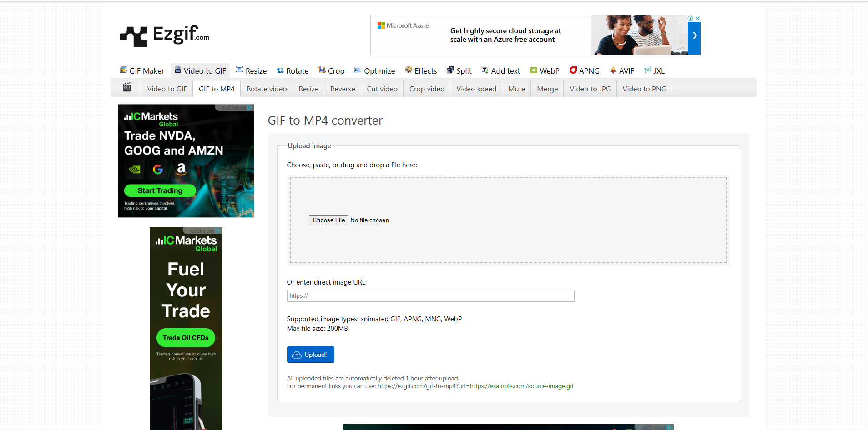Click the Split icon
The height and width of the screenshot is (430, 868).
point(450,70)
